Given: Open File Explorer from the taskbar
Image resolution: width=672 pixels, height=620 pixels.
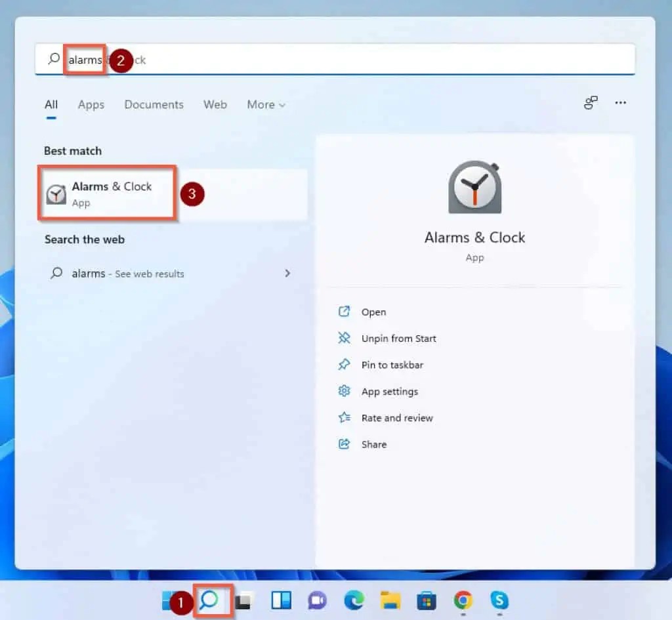Looking at the screenshot, I should point(390,601).
